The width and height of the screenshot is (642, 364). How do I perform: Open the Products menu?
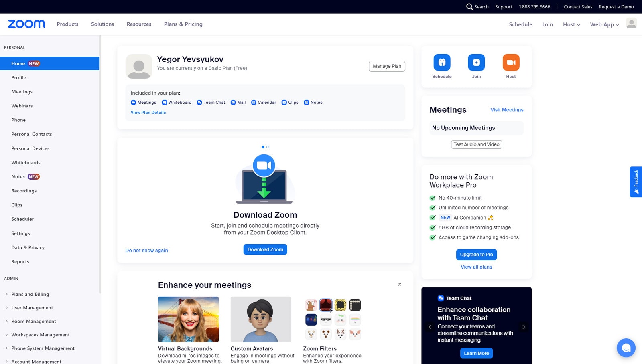click(x=67, y=24)
